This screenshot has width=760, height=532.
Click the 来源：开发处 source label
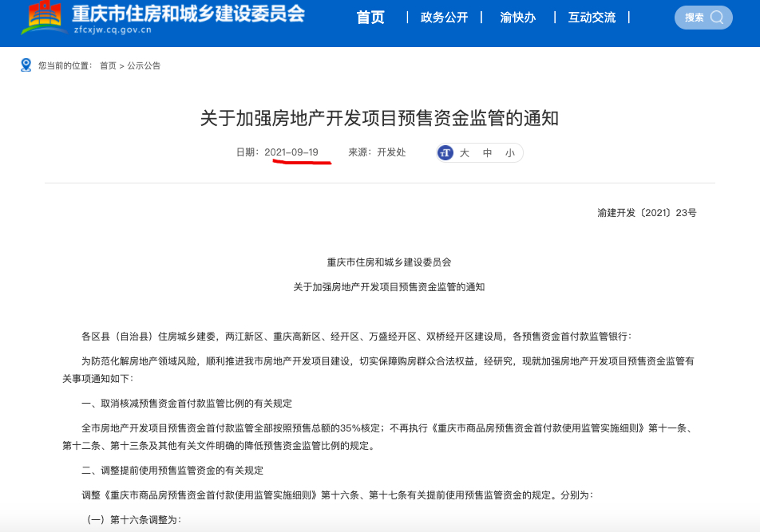[x=377, y=152]
